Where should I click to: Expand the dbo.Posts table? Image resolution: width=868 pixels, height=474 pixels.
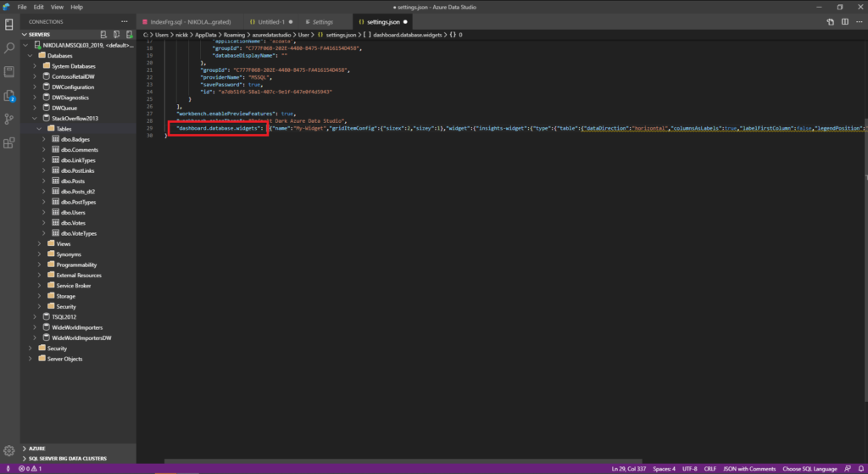[44, 181]
